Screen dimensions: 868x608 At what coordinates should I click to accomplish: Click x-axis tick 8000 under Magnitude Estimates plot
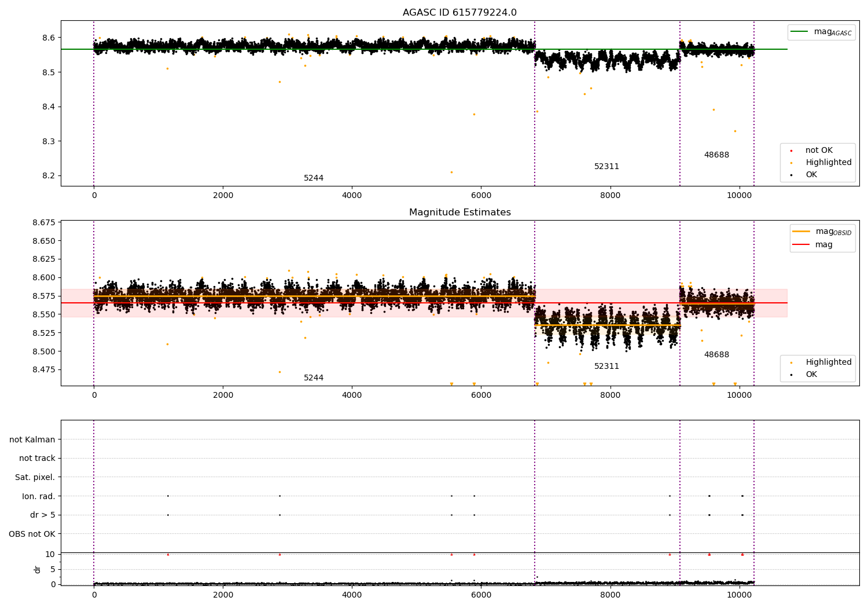(x=610, y=395)
